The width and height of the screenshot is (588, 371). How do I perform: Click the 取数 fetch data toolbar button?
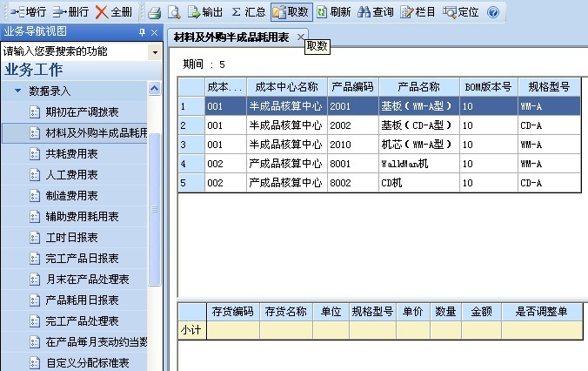pos(291,12)
